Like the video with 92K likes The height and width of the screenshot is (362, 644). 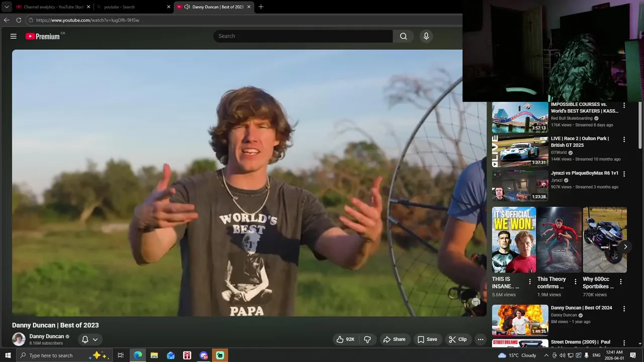(x=345, y=339)
